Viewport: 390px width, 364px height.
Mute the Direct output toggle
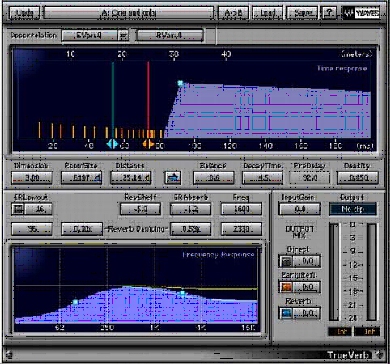(284, 261)
